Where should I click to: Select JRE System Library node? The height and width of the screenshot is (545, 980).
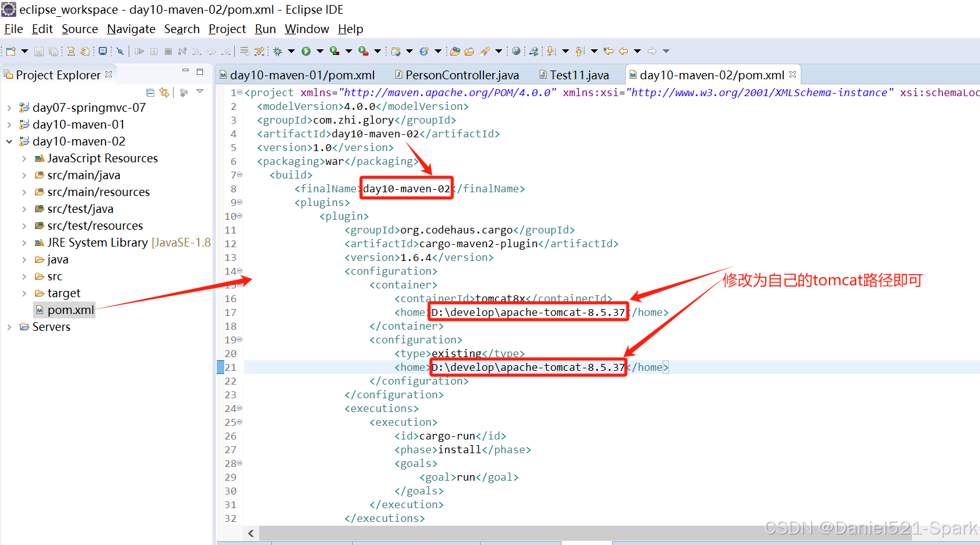click(123, 243)
